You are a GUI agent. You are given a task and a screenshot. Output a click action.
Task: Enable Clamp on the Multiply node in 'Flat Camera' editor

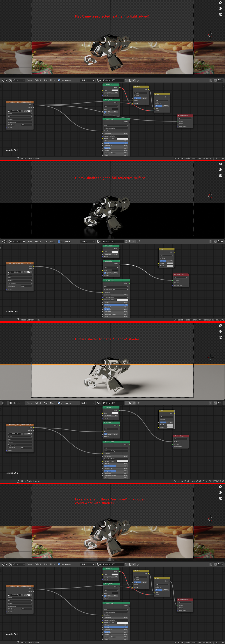[135, 96]
